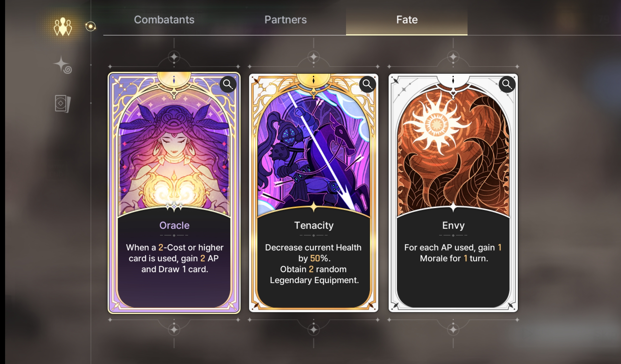The width and height of the screenshot is (621, 364).
Task: Switch to the Partners tab
Action: [x=285, y=20]
